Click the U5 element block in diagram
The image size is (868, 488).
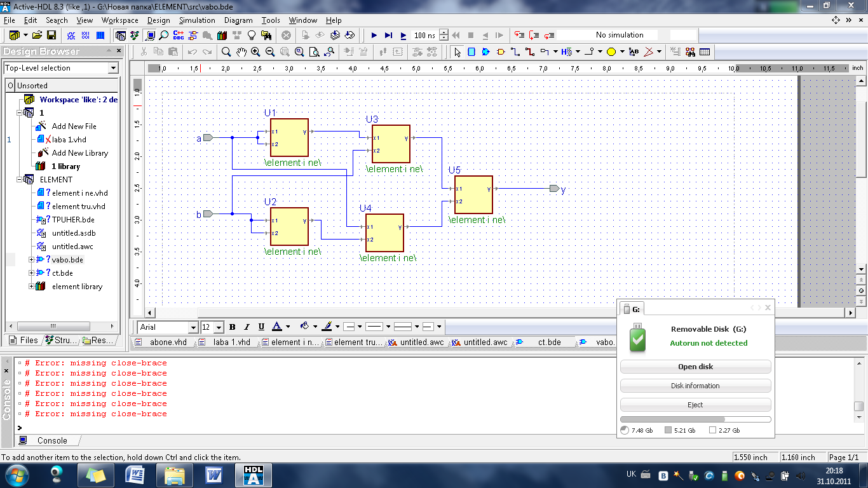point(473,194)
